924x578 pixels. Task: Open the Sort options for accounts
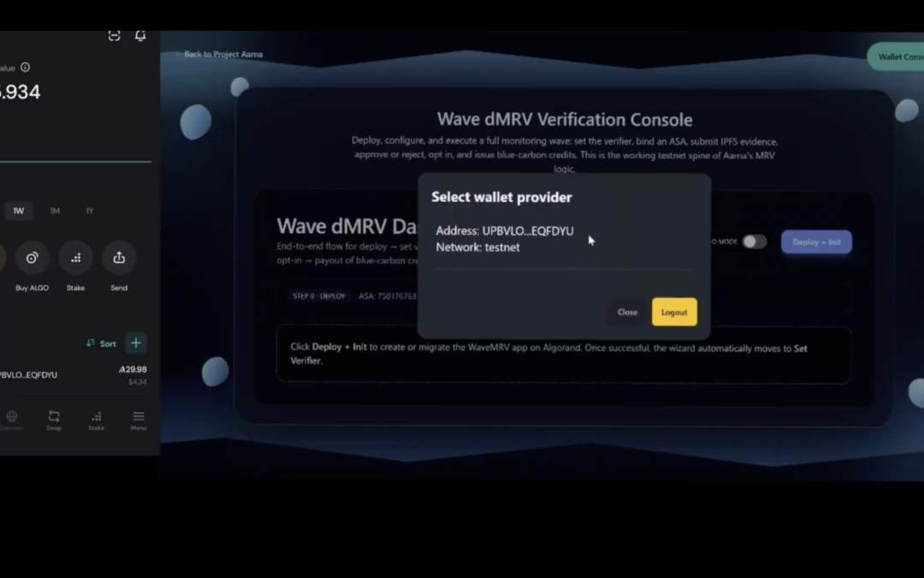101,343
